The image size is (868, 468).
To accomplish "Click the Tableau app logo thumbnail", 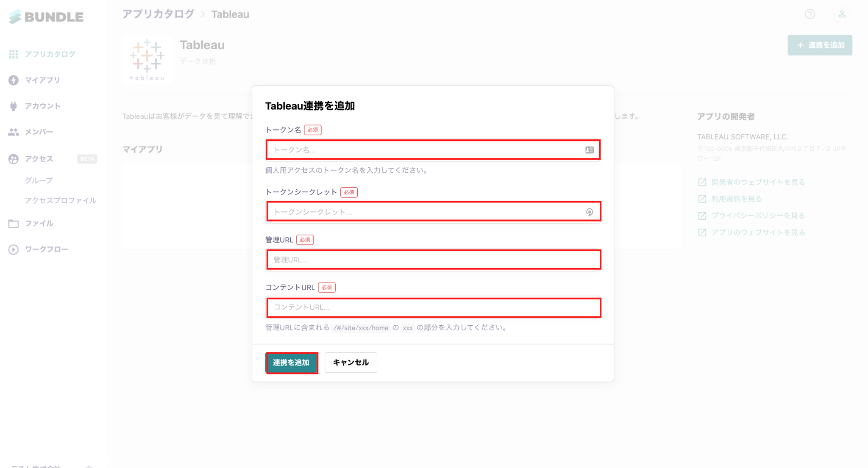I will click(x=147, y=60).
